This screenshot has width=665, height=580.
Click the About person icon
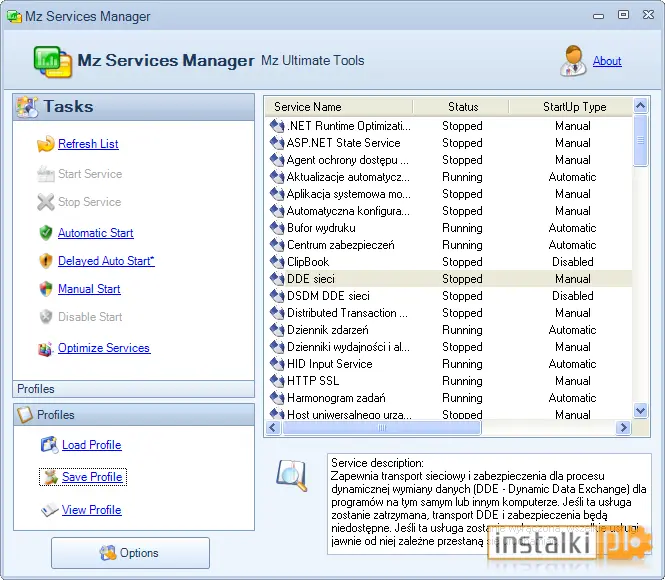pyautogui.click(x=573, y=61)
